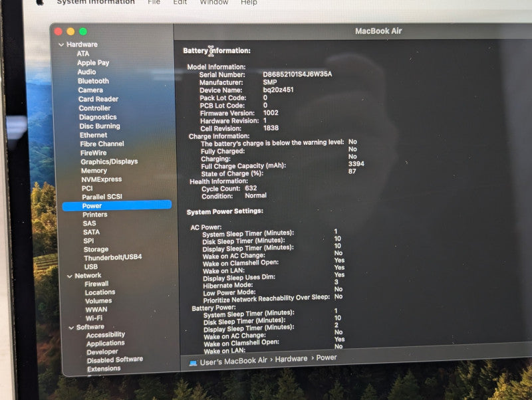Select Apple Pay in the sidebar
Viewport: 532px width, 400px height.
point(93,62)
